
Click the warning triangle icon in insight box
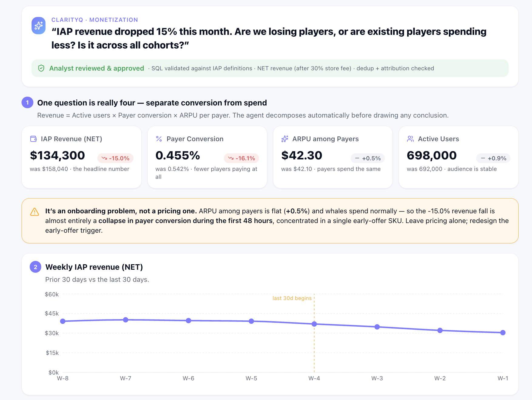pyautogui.click(x=35, y=212)
